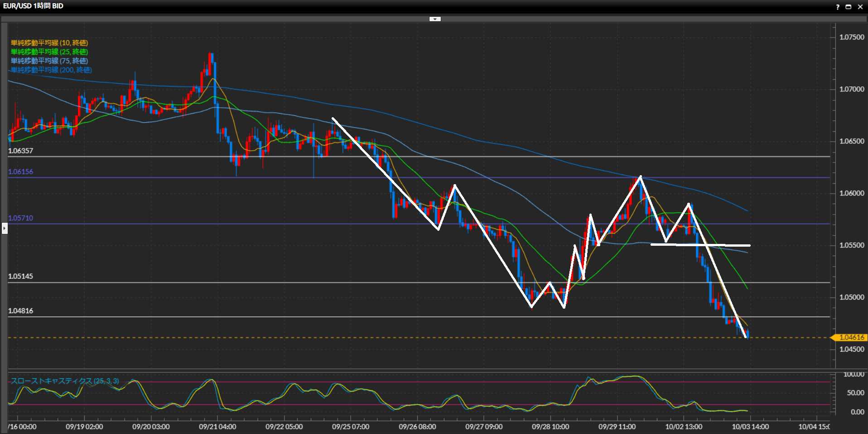Expand the top toolbar dropdown arrow

435,19
